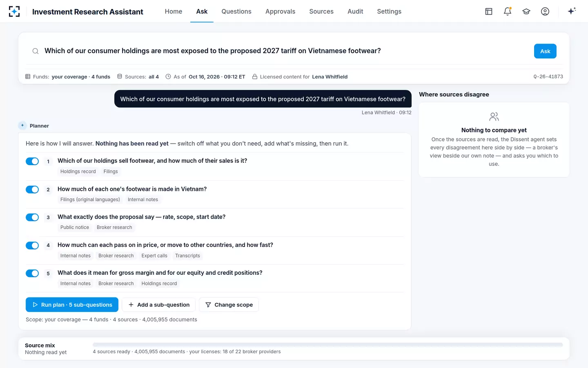The width and height of the screenshot is (588, 368).
Task: Open the user account profile icon
Action: pos(545,11)
